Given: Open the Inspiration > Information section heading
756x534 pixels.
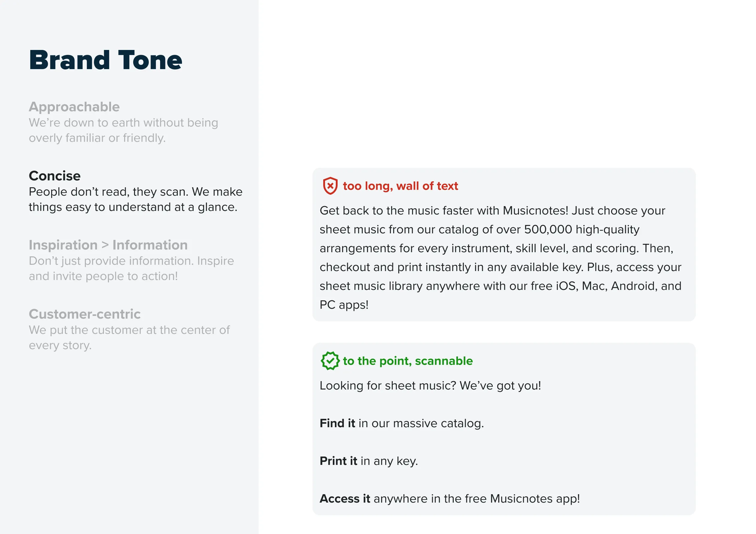Looking at the screenshot, I should tap(108, 245).
